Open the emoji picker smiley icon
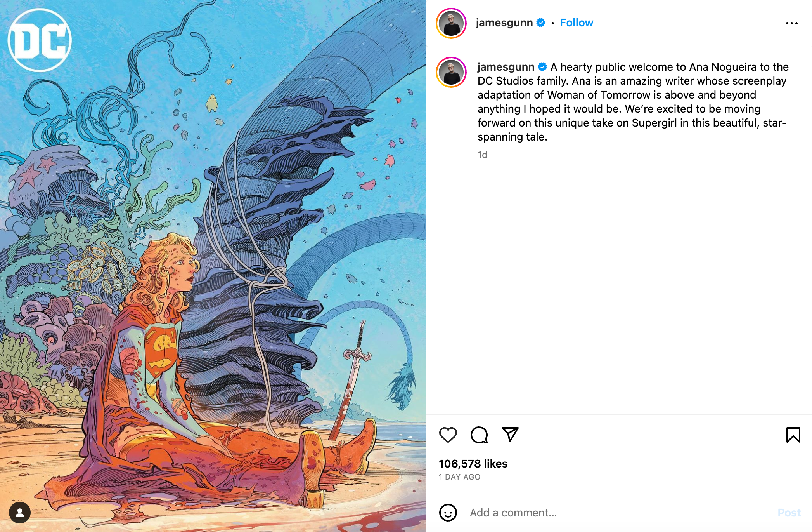The image size is (812, 532). 448,513
